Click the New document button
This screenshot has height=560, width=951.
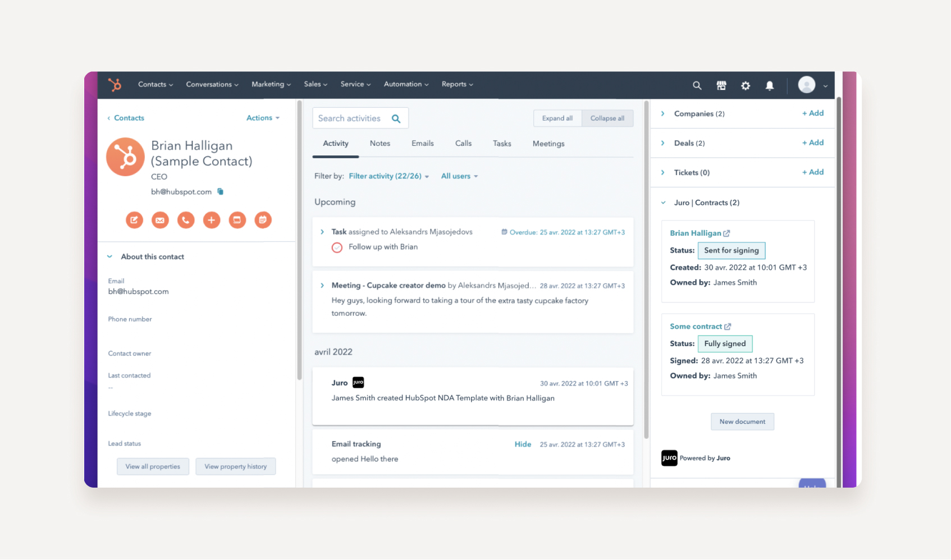click(x=742, y=421)
